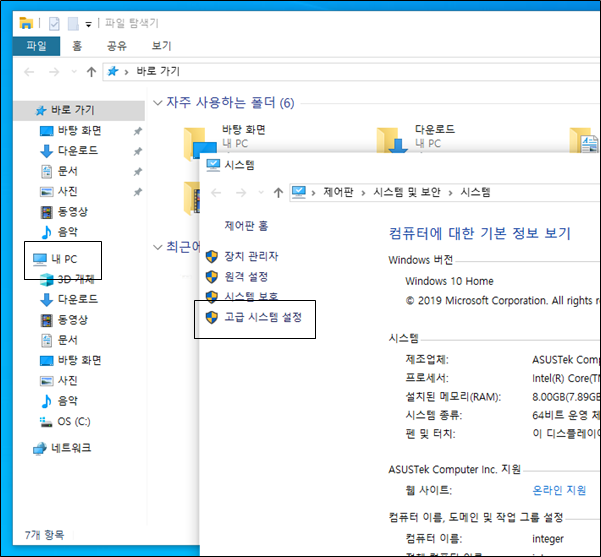Select 동영상 under 내 PC

(x=64, y=320)
